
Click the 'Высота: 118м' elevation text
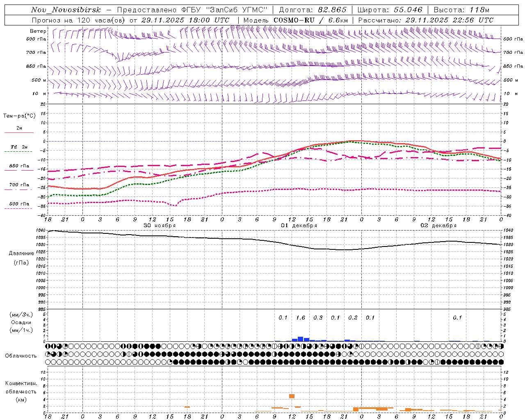[461, 10]
